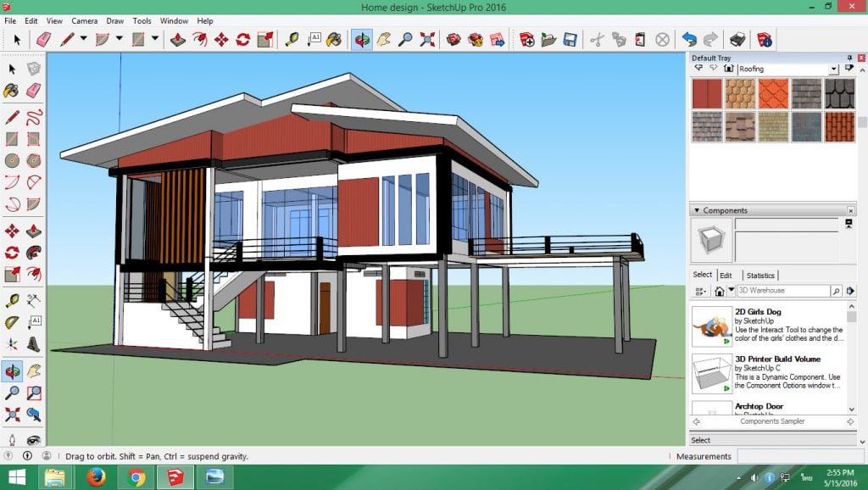The height and width of the screenshot is (490, 868).
Task: Click the Details arrow beside search
Action: [850, 291]
